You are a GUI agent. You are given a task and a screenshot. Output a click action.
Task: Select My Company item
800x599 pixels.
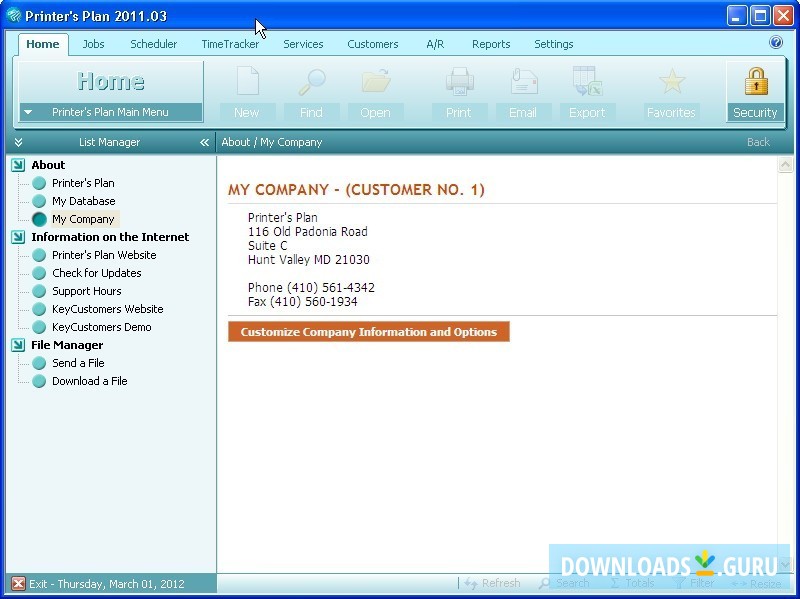85,219
